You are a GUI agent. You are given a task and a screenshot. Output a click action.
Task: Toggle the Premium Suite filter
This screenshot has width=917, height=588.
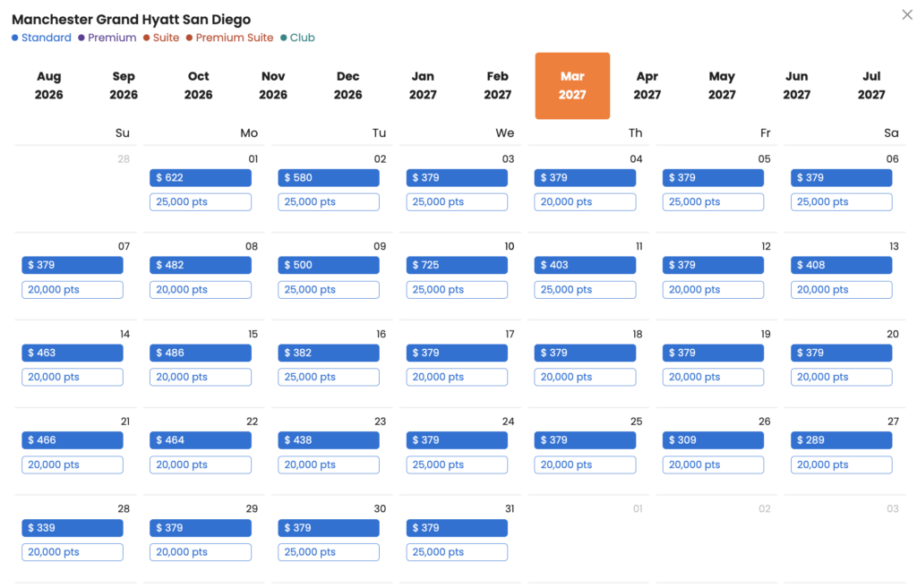pos(229,38)
